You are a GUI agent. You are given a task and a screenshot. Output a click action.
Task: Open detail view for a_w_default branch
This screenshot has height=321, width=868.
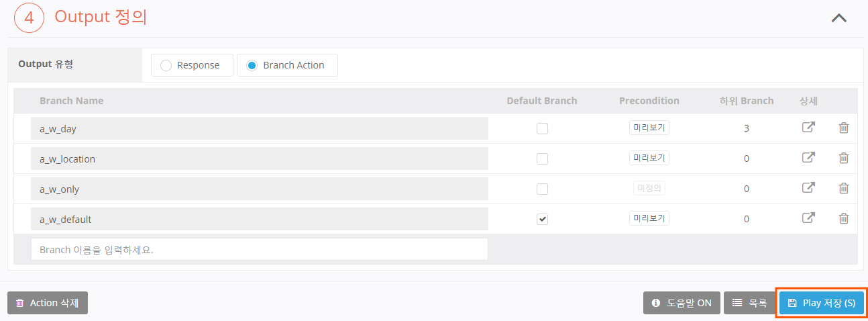coord(809,218)
